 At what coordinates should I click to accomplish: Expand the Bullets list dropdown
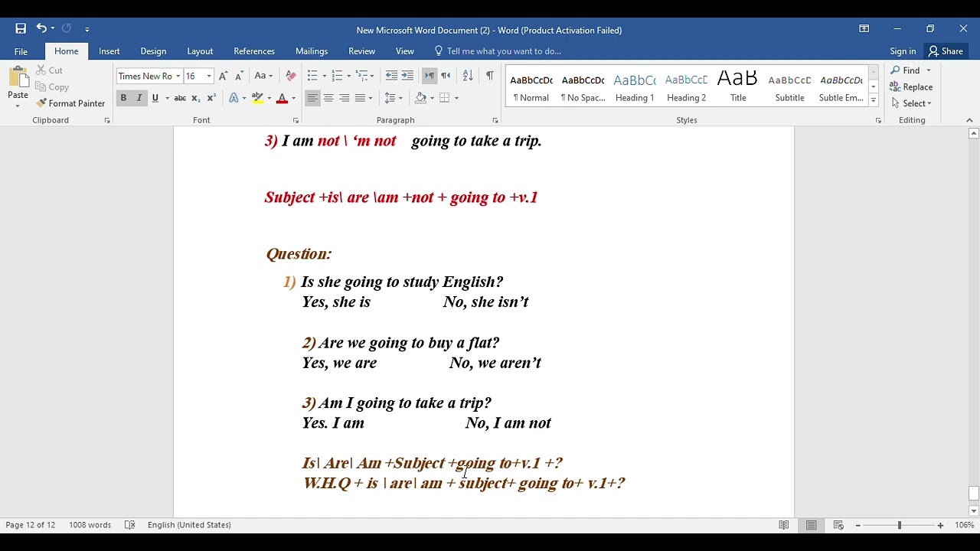pyautogui.click(x=324, y=76)
